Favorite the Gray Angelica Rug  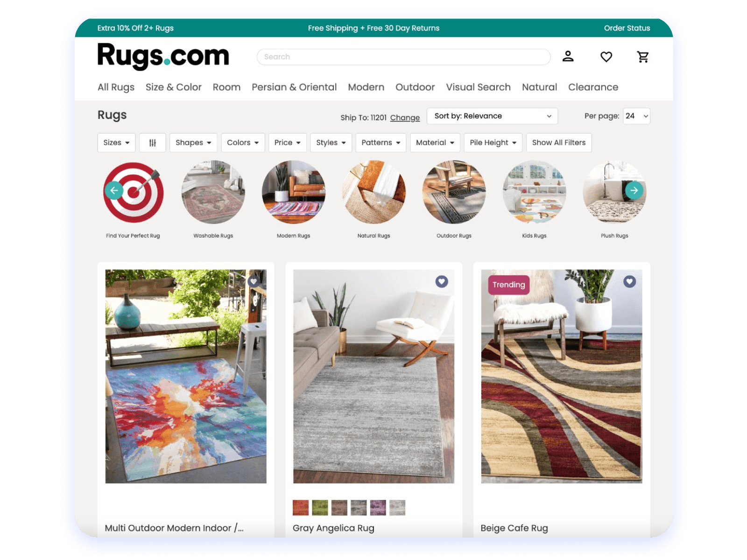tap(441, 281)
